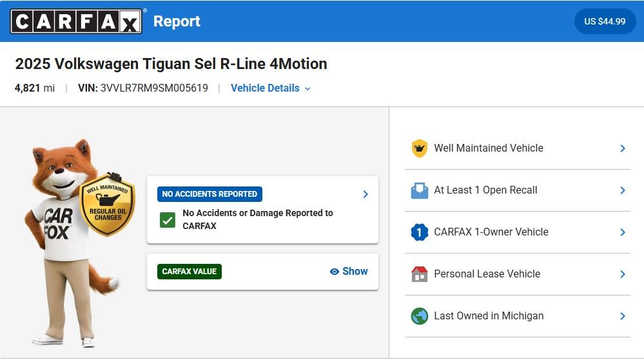644x360 pixels.
Task: Click the green checkmark for no accidents
Action: click(168, 220)
